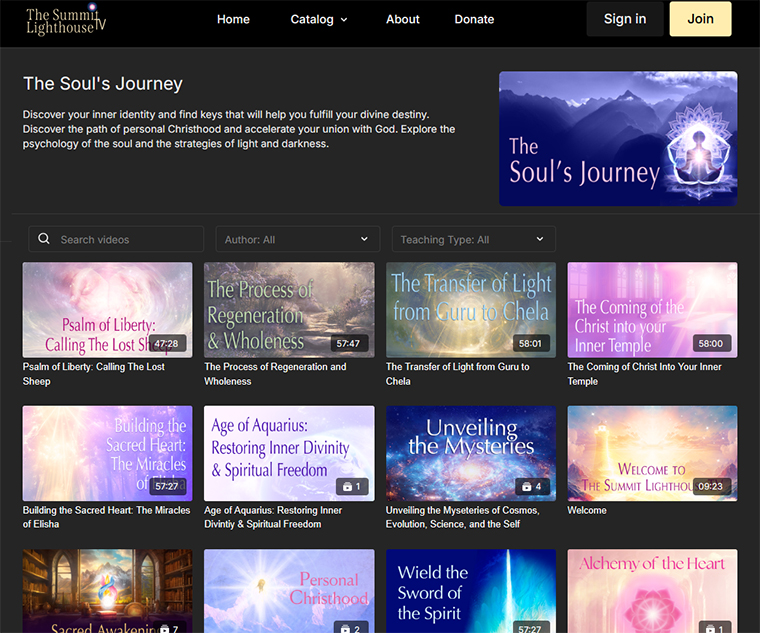Click title link The Process of Regeneration and Wholeness
Screen dimensions: 760x633
pos(275,374)
